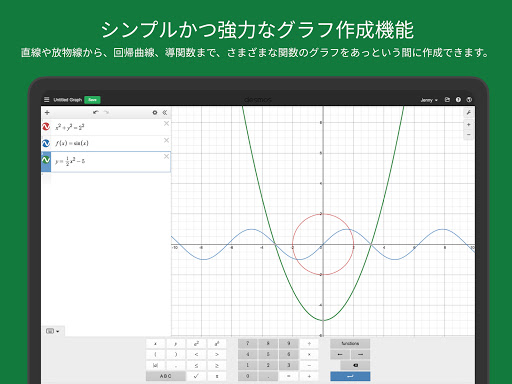This screenshot has height=384, width=512.
Task: Undo the last action with the undo arrow
Action: click(96, 112)
